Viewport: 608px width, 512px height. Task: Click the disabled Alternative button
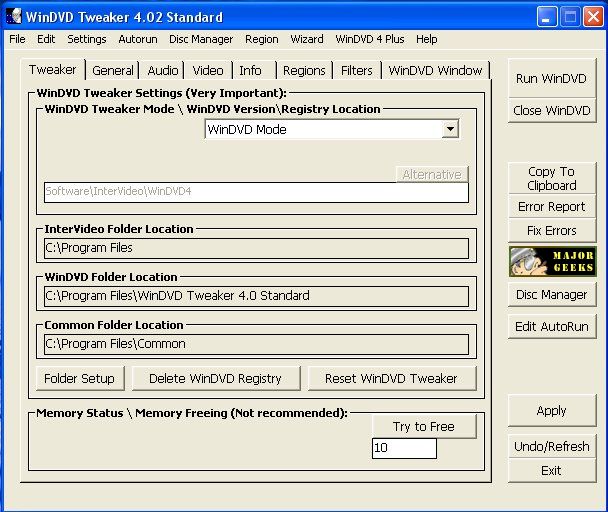[x=432, y=174]
